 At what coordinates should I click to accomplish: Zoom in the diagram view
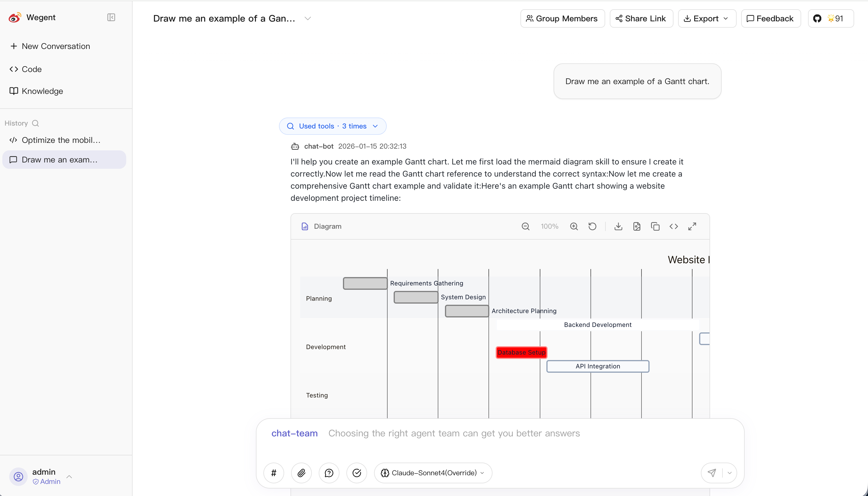[574, 226]
